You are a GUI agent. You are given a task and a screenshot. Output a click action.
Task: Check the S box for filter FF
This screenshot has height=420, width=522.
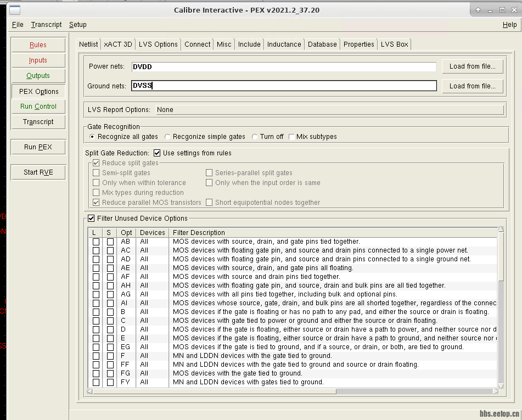pyautogui.click(x=110, y=365)
